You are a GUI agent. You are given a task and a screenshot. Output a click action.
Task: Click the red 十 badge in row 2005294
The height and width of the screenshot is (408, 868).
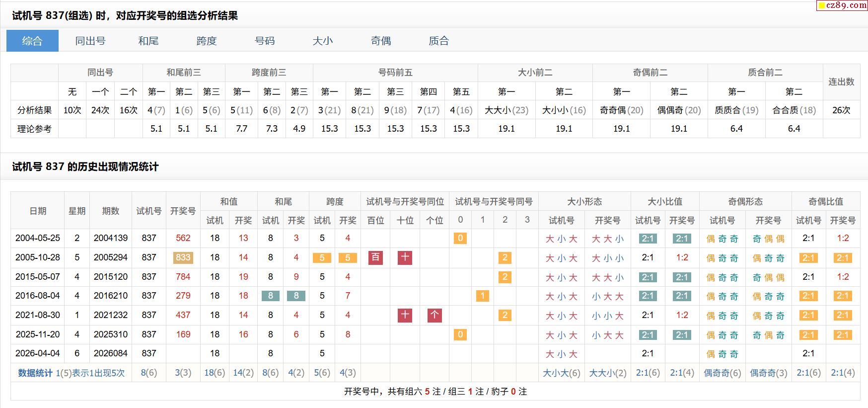click(x=405, y=257)
